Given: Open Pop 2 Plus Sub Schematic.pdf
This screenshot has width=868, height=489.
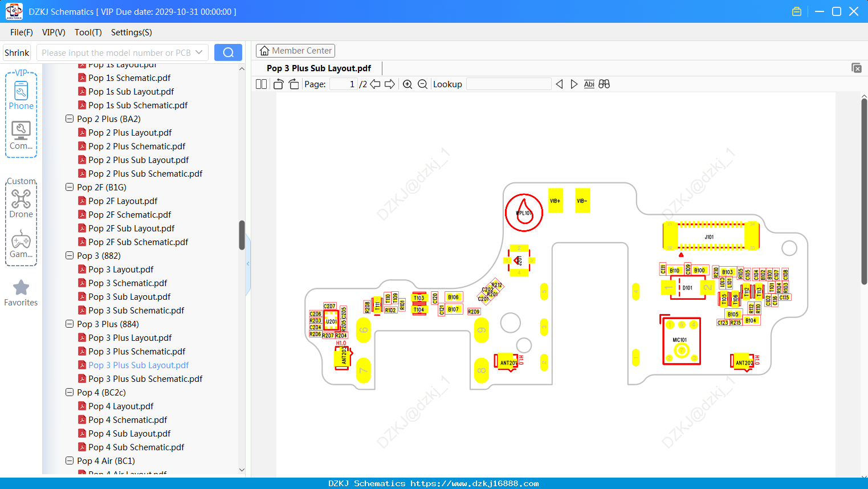Looking at the screenshot, I should (x=145, y=173).
